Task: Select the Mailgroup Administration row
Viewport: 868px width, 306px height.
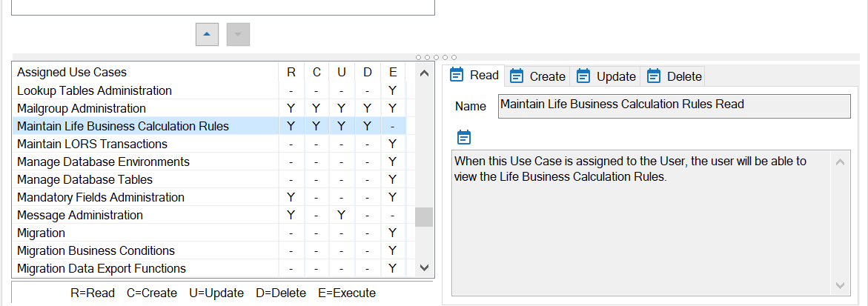Action: pos(82,108)
